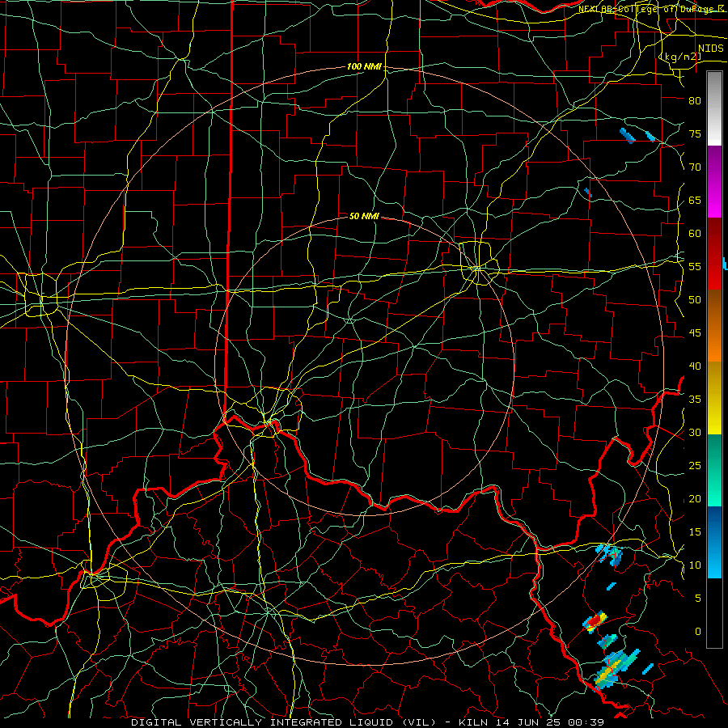The width and height of the screenshot is (728, 728).
Task: Select the blue band of the color scale
Action: (714, 542)
